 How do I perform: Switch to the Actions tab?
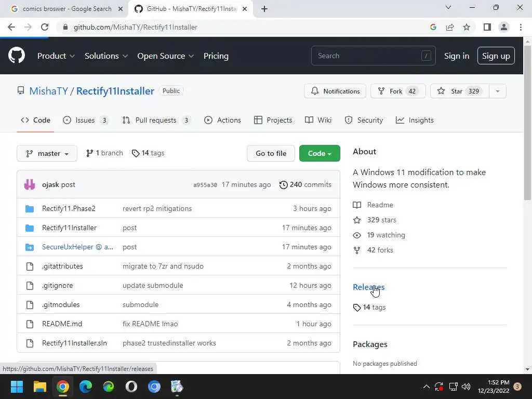coord(222,120)
